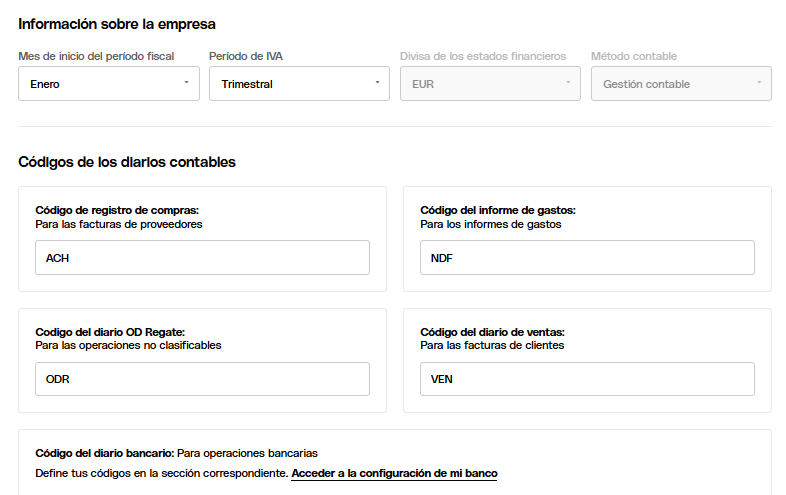Image resolution: width=786 pixels, height=495 pixels.
Task: Click the arrow next to Enero
Action: click(186, 82)
